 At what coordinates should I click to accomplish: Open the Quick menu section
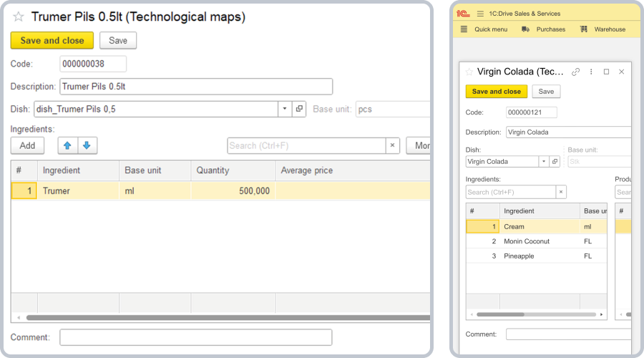(x=491, y=29)
